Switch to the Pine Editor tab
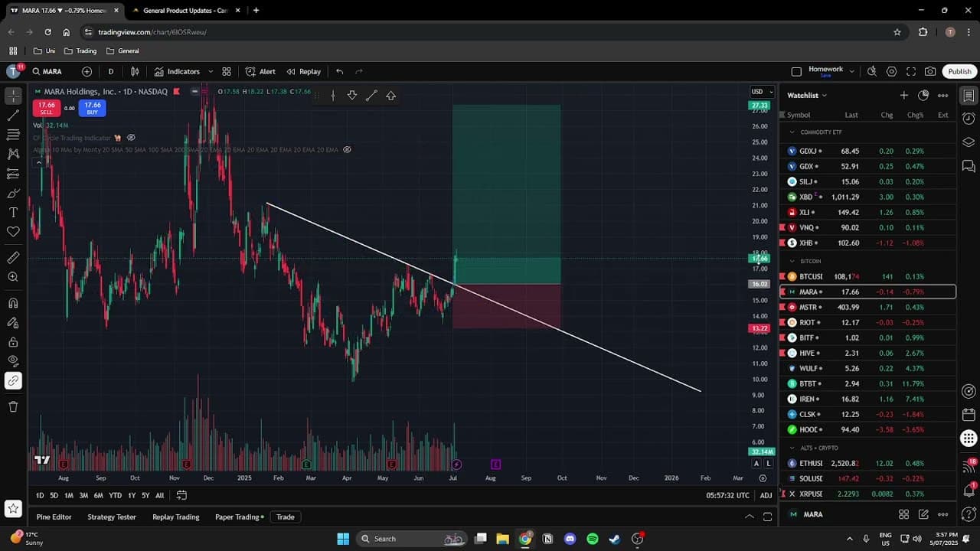980x551 pixels. pos(54,517)
